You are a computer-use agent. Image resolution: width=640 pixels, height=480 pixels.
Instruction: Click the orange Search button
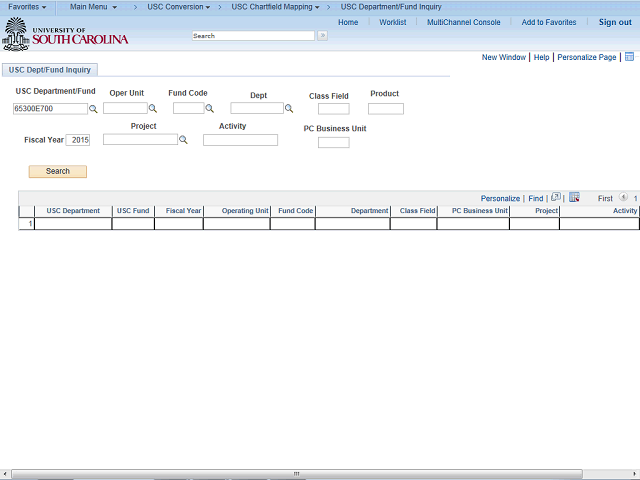[x=58, y=171]
